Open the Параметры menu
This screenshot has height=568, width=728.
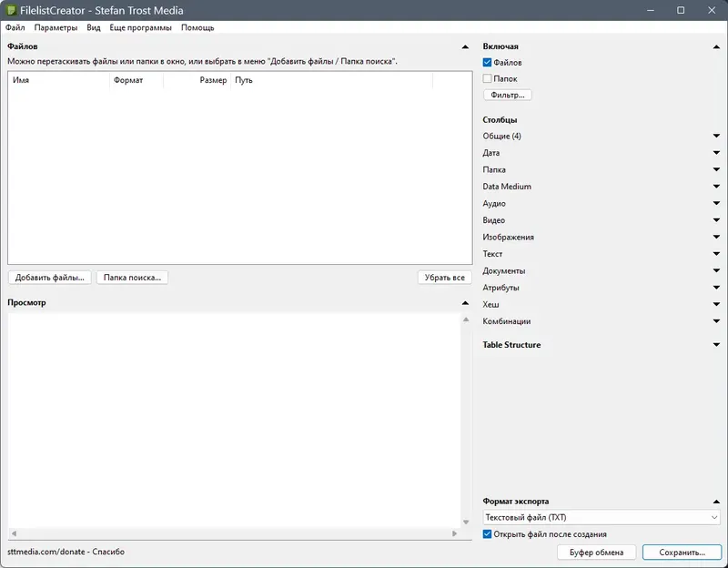pos(56,27)
